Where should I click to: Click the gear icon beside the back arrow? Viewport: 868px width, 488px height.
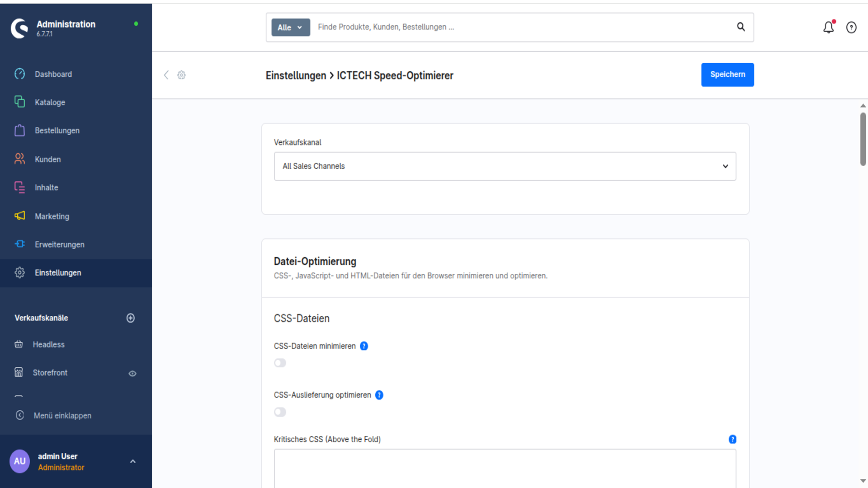tap(181, 75)
